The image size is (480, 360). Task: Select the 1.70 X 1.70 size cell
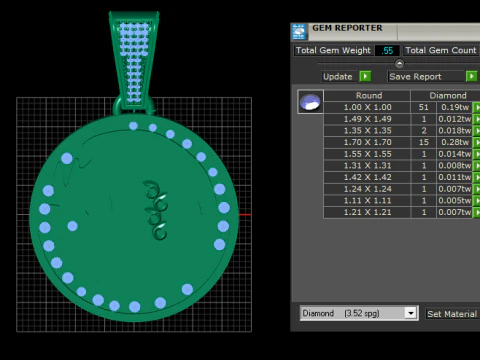(x=367, y=142)
